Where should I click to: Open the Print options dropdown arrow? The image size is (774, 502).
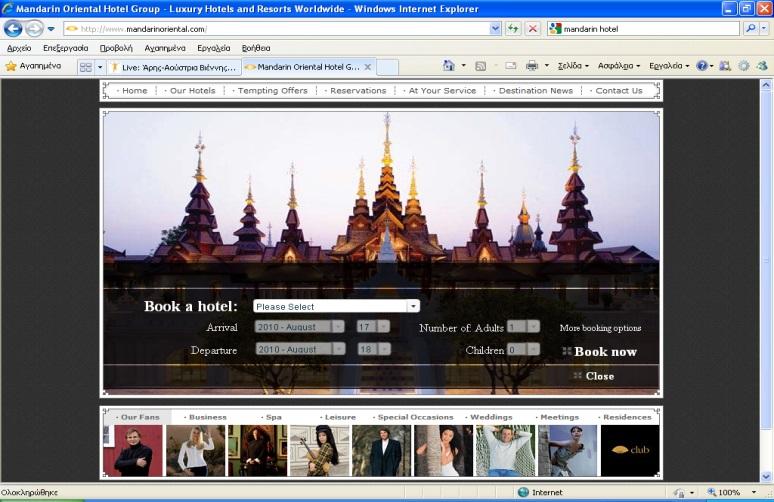point(546,66)
